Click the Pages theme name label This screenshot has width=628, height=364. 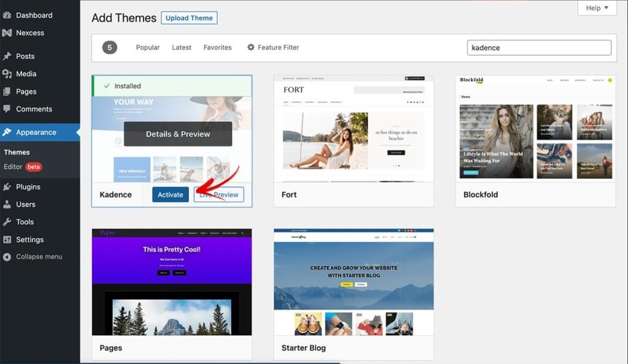111,348
